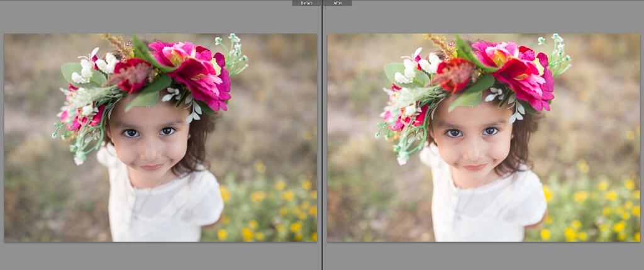Screen dimensions: 644x270
Task: Click the Before label tab
Action: click(x=306, y=3)
